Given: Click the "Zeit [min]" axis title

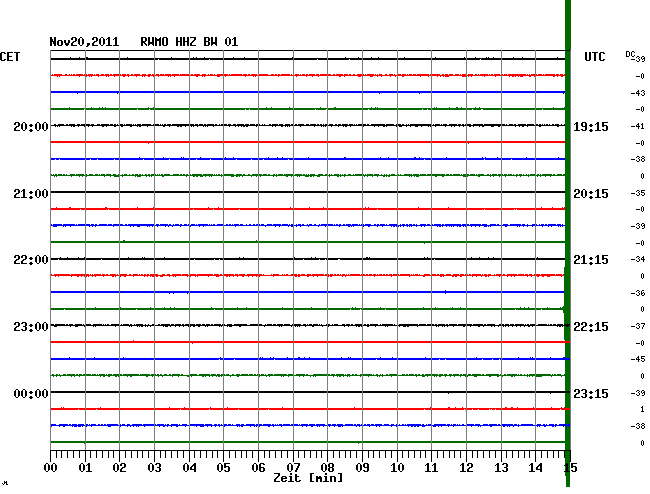Looking at the screenshot, I should coord(308,478).
